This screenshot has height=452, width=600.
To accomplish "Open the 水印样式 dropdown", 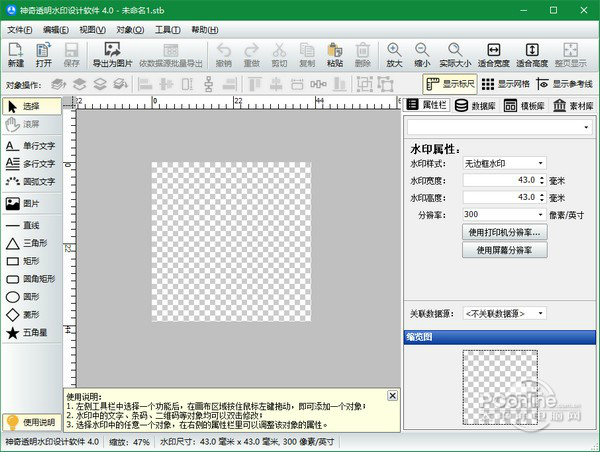I will tap(504, 163).
